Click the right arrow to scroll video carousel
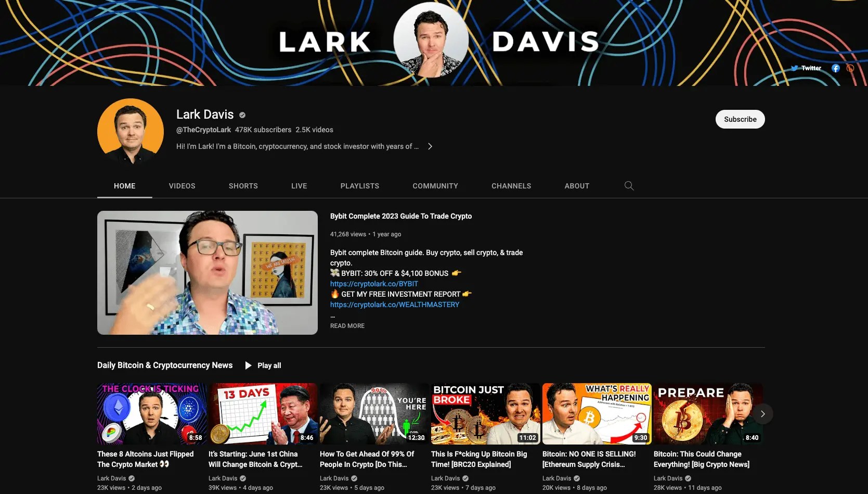This screenshot has width=868, height=494. click(762, 414)
